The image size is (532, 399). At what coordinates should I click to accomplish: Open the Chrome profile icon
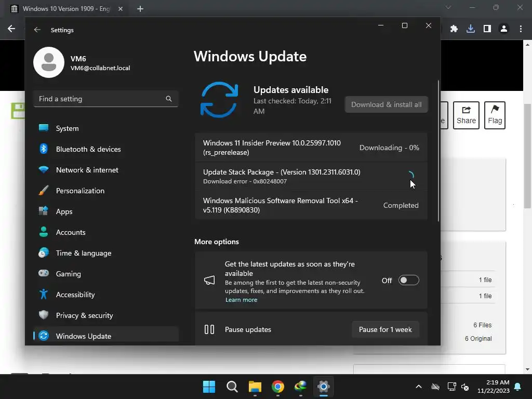click(504, 29)
